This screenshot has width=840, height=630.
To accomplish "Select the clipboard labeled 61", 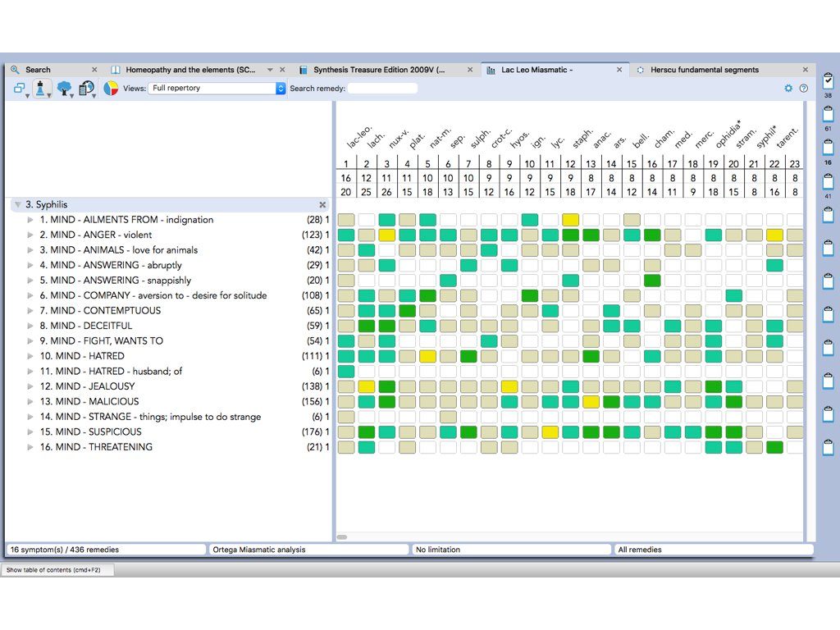I will tap(829, 113).
